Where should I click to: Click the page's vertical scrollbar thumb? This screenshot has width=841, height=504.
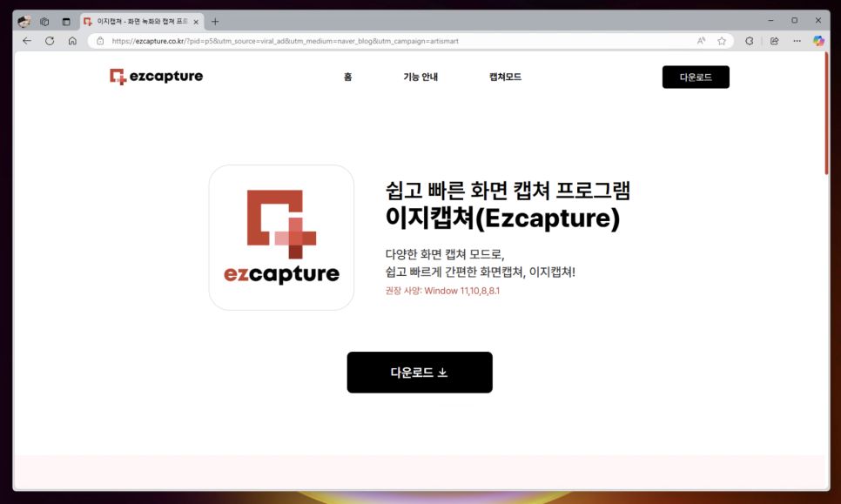(x=826, y=114)
